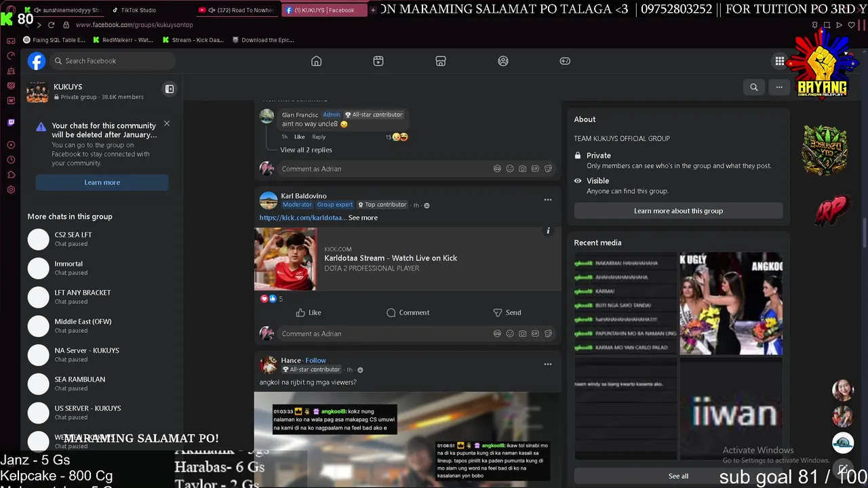View reactions count on Karl's post
Viewport: 868px width, 488px height.
272,299
